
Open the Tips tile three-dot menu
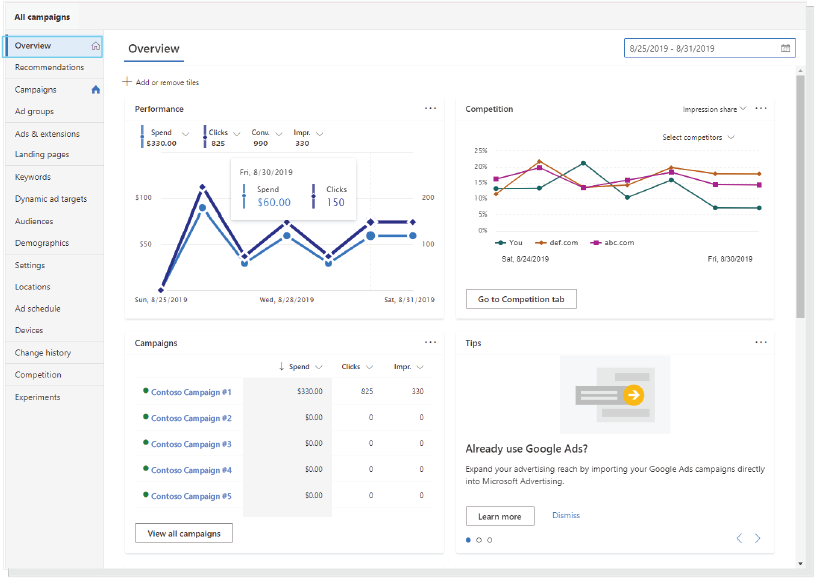[761, 342]
